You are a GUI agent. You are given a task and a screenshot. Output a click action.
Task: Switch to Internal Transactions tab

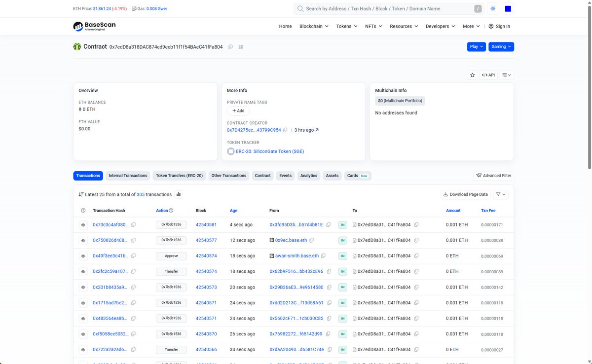pos(128,176)
